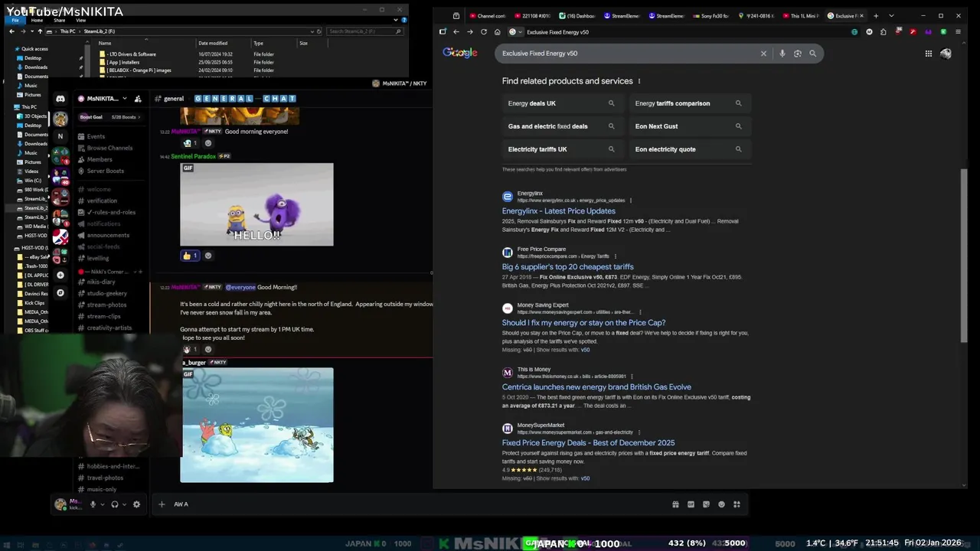
Task: Click the invite people icon beside server name
Action: 138,99
